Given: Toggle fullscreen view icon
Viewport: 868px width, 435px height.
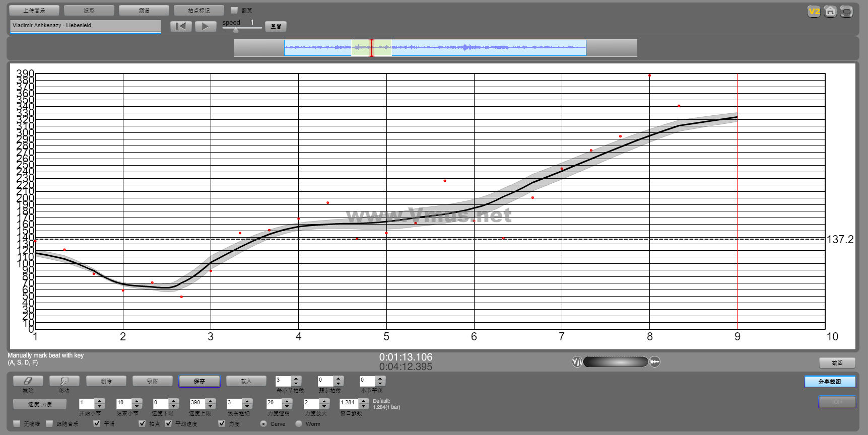Looking at the screenshot, I should (x=846, y=12).
